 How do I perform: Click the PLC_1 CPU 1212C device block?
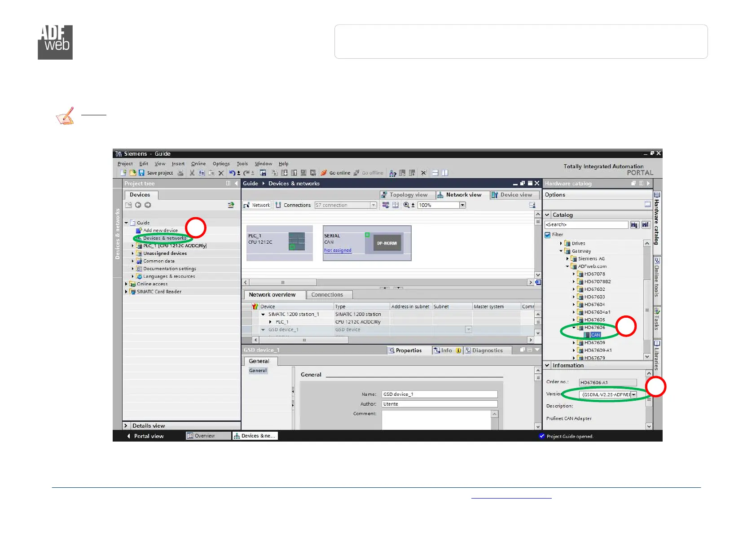280,243
